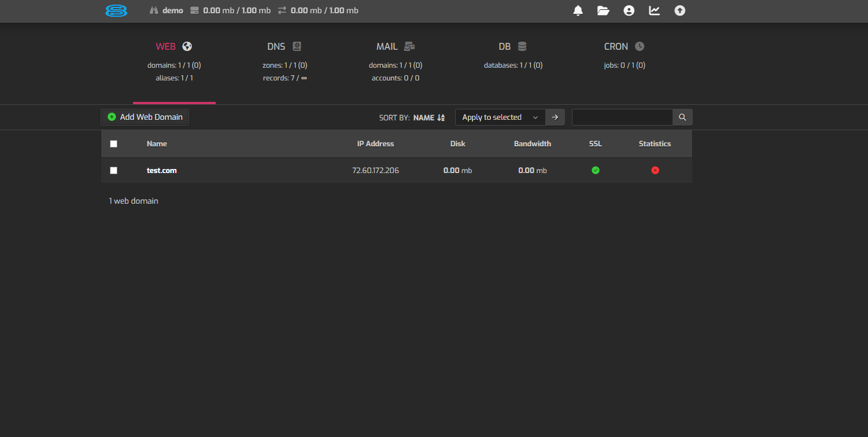The height and width of the screenshot is (437, 868).
Task: Click the "1 web domain" count text
Action: point(134,201)
